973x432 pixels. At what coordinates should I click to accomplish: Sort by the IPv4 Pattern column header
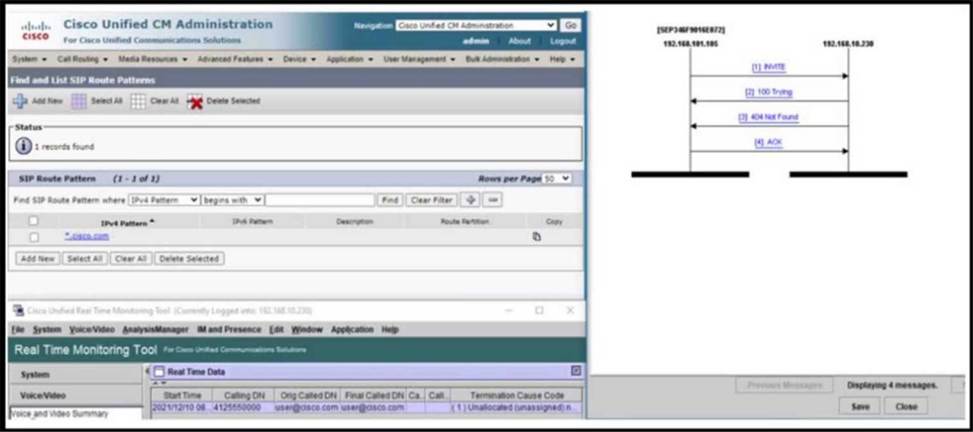point(127,222)
